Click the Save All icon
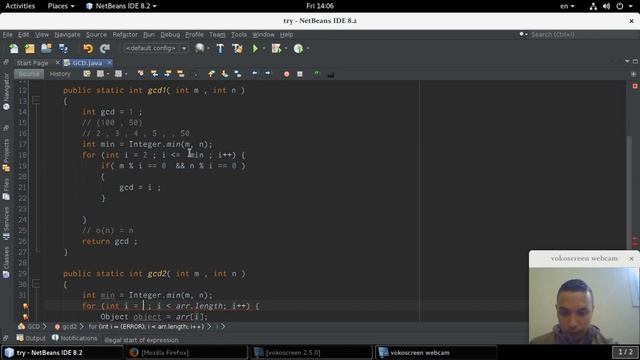The image size is (640, 360). [63, 49]
